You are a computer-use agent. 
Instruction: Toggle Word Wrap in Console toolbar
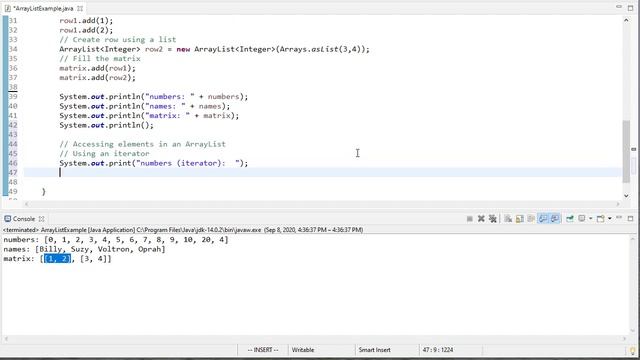tap(531, 219)
